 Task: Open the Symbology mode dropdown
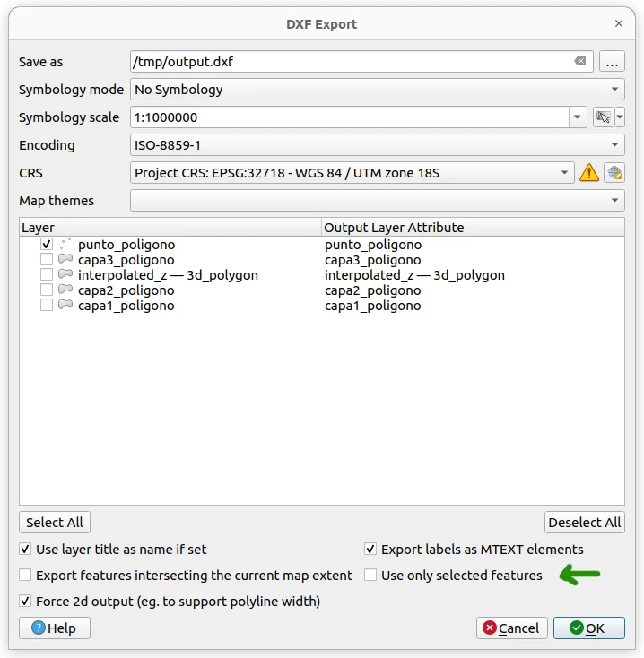[x=377, y=90]
